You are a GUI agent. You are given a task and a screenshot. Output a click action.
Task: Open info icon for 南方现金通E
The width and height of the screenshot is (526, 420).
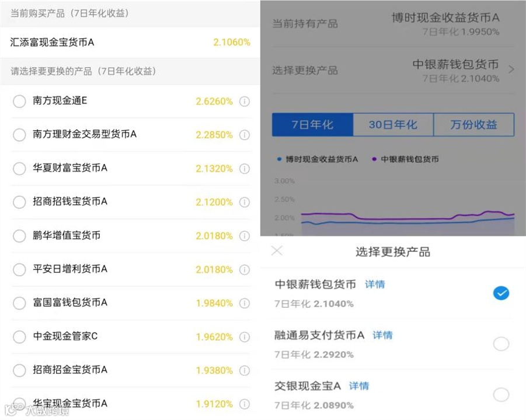245,102
